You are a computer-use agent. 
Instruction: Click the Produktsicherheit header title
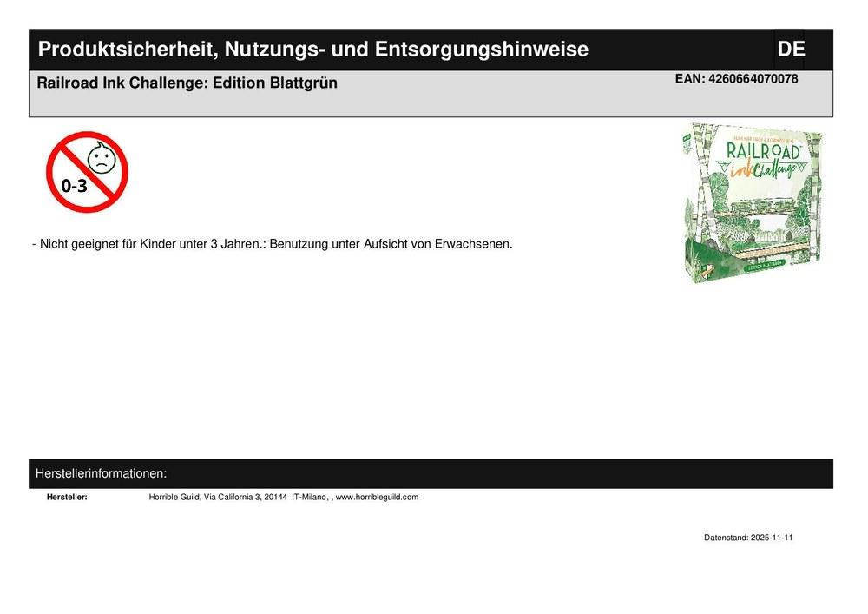(x=312, y=49)
